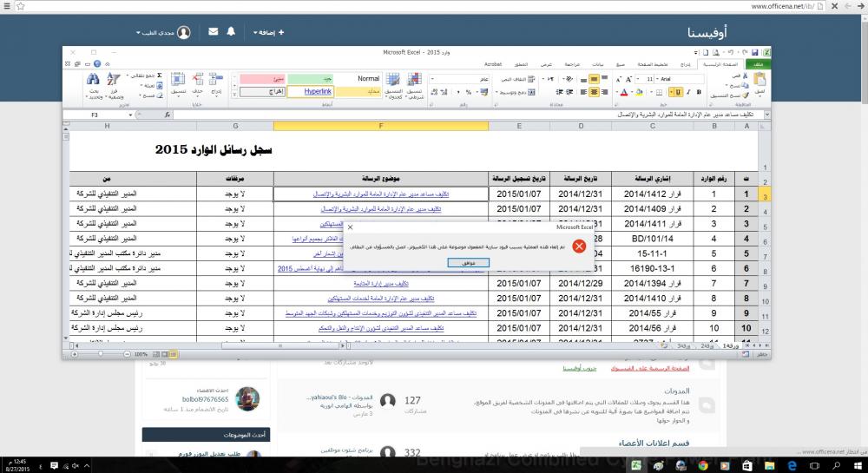Click the horizontal sheet scrollbar
Screen dimensions: 868x473
tap(280, 345)
